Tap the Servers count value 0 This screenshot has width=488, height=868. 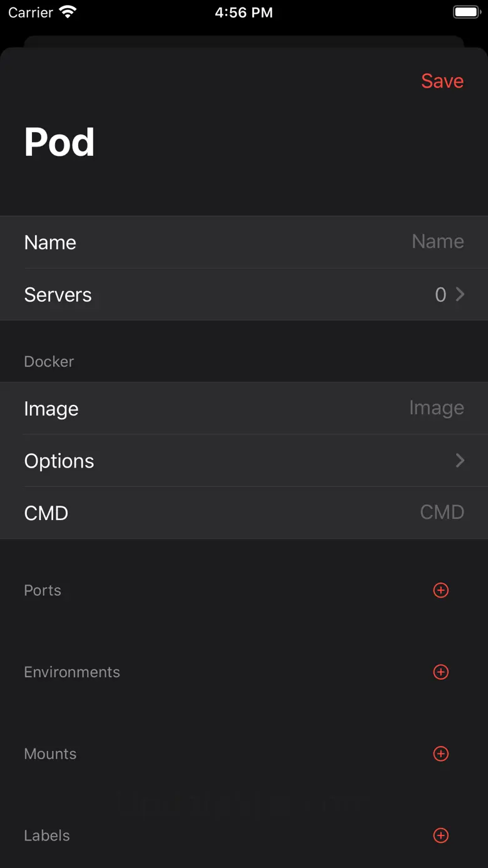[x=440, y=295]
